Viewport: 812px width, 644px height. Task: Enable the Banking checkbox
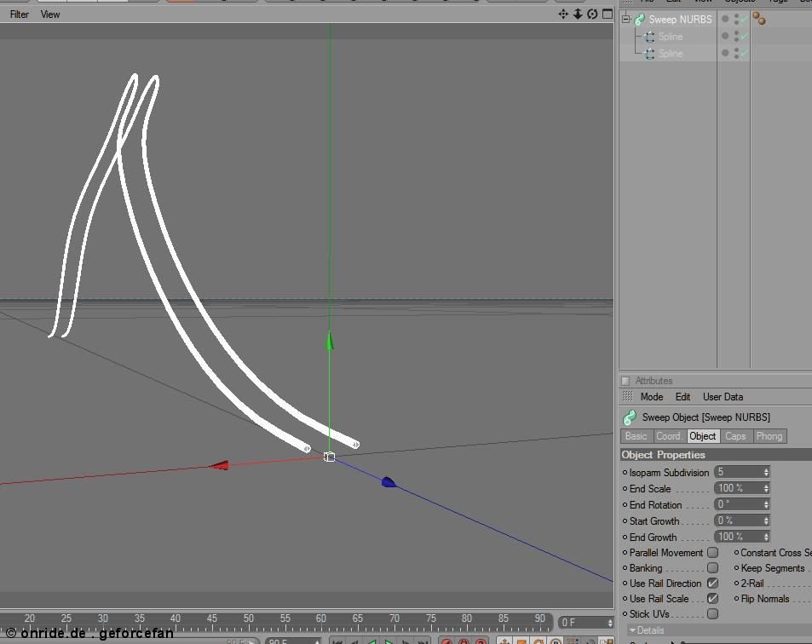[x=712, y=568]
